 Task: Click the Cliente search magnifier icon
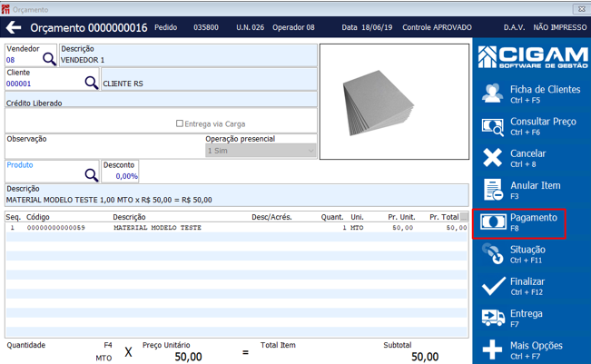pos(92,83)
